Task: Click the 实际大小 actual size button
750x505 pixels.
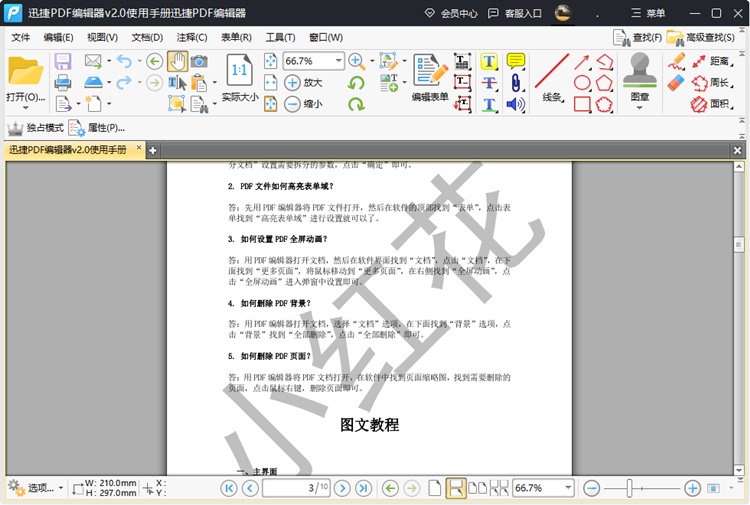Action: pyautogui.click(x=240, y=78)
